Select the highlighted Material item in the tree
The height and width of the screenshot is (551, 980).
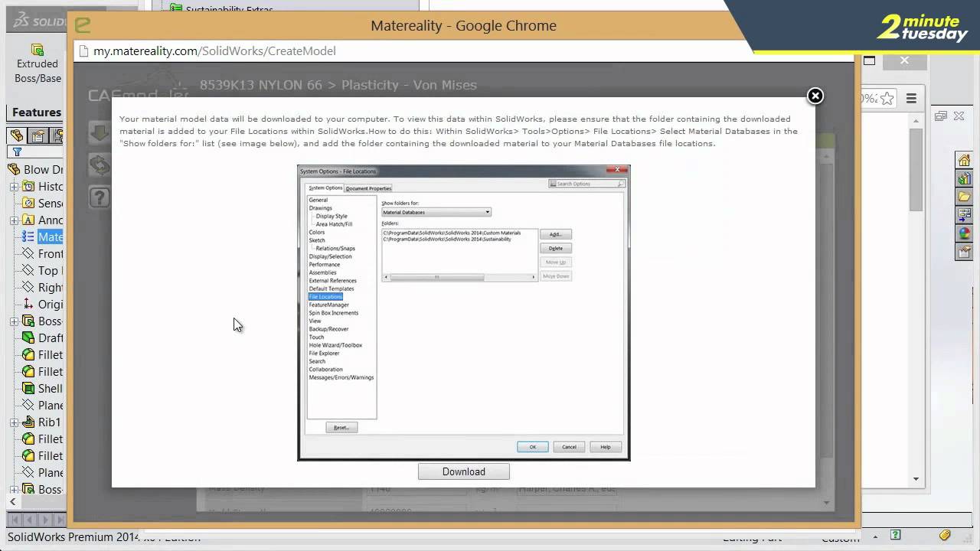click(43, 237)
